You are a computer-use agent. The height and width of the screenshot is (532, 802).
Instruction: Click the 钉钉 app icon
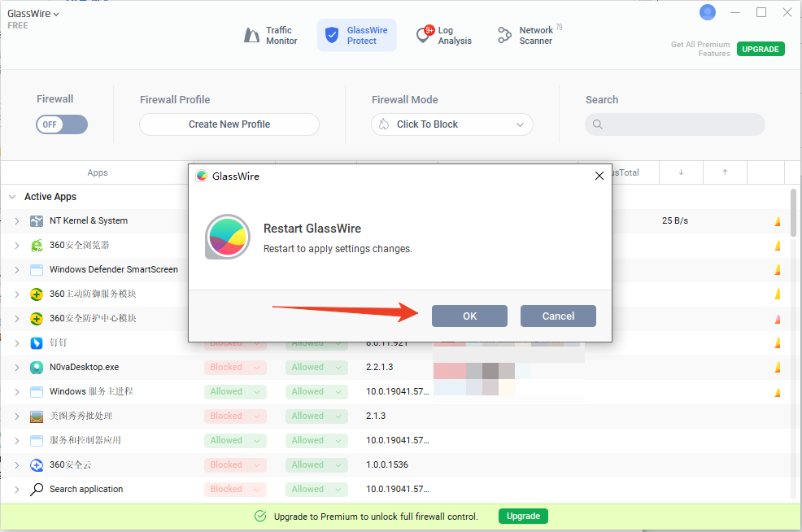click(37, 342)
